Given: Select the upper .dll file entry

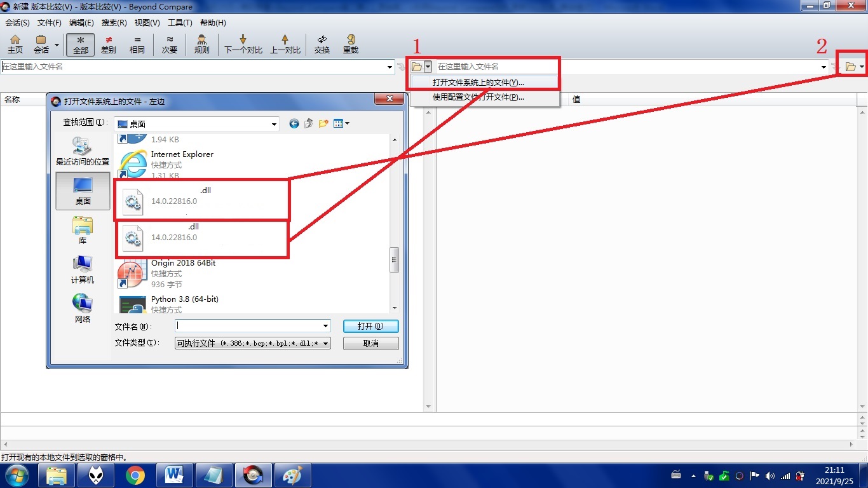Looking at the screenshot, I should coord(202,200).
